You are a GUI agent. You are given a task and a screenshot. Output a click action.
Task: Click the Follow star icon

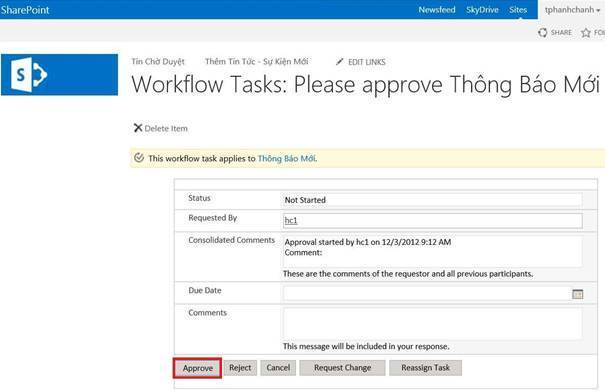[586, 33]
